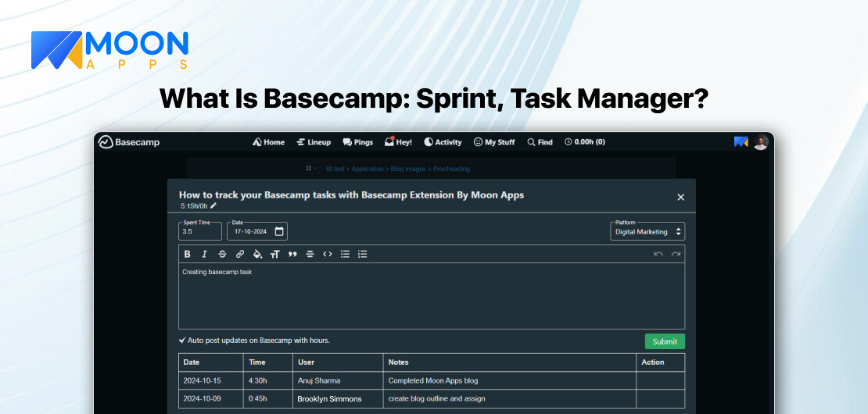
Task: Insert a numbered list
Action: [x=363, y=255]
